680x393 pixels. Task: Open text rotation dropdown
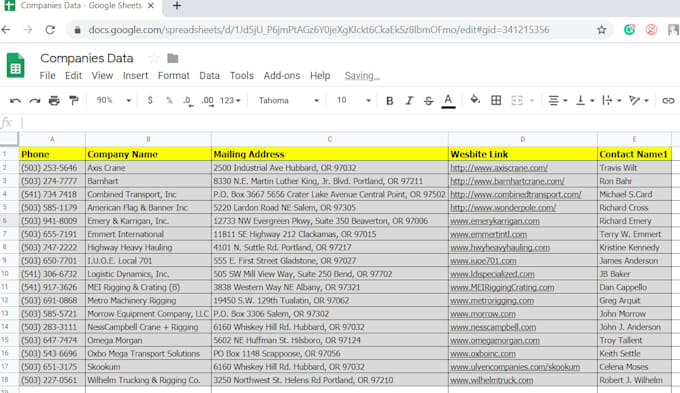click(639, 101)
